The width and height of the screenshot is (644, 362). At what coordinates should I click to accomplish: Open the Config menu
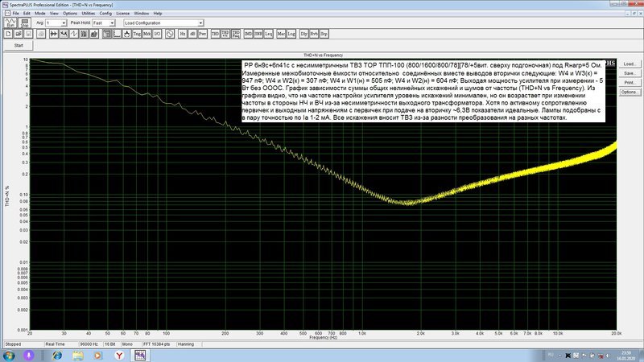105,13
